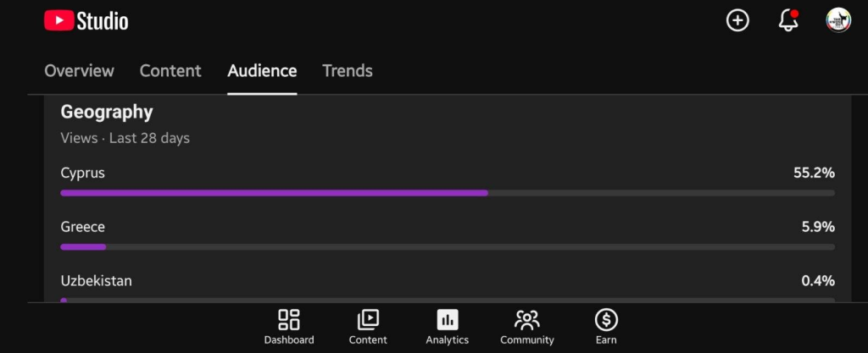
Task: Open the Content icon in bottom bar
Action: tap(368, 320)
